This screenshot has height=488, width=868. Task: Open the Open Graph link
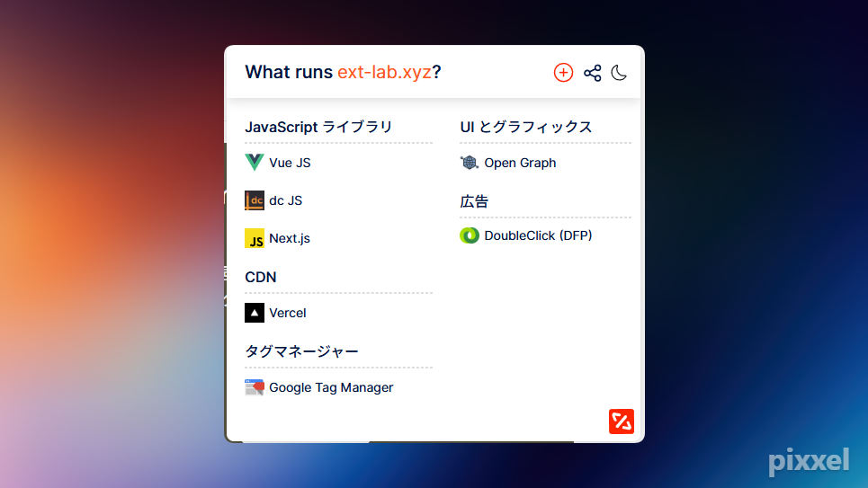[x=520, y=163]
